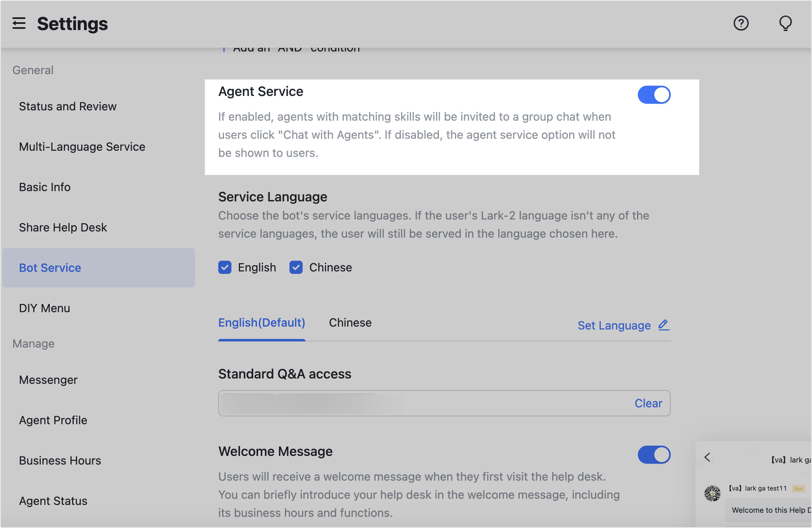
Task: Select the English(Default) tab
Action: (261, 322)
